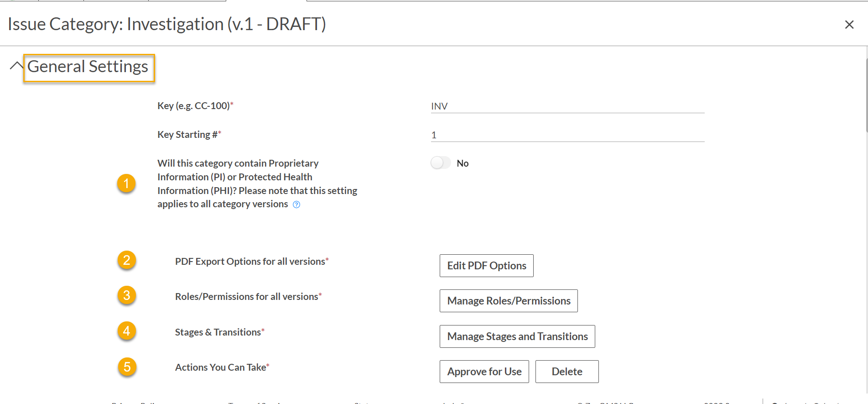Click the orange number 5 marker
This screenshot has width=868, height=404.
tap(127, 367)
